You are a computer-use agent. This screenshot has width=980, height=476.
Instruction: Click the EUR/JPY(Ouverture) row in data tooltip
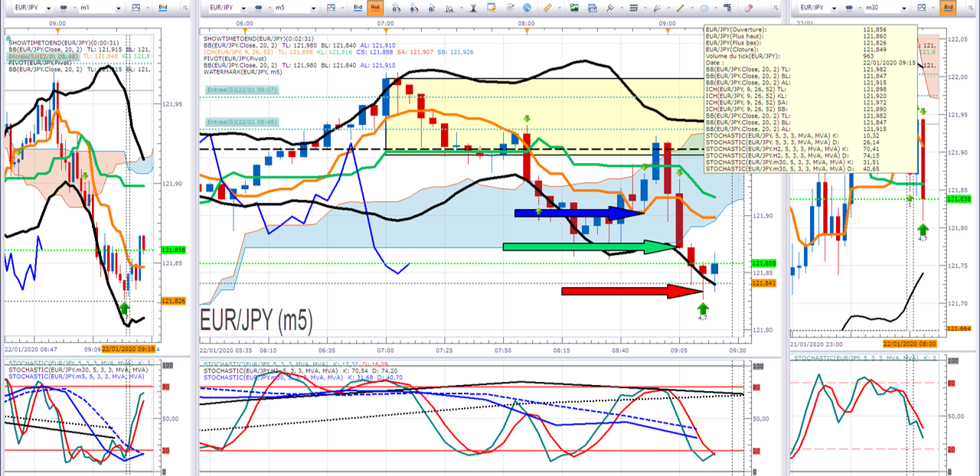[x=808, y=29]
